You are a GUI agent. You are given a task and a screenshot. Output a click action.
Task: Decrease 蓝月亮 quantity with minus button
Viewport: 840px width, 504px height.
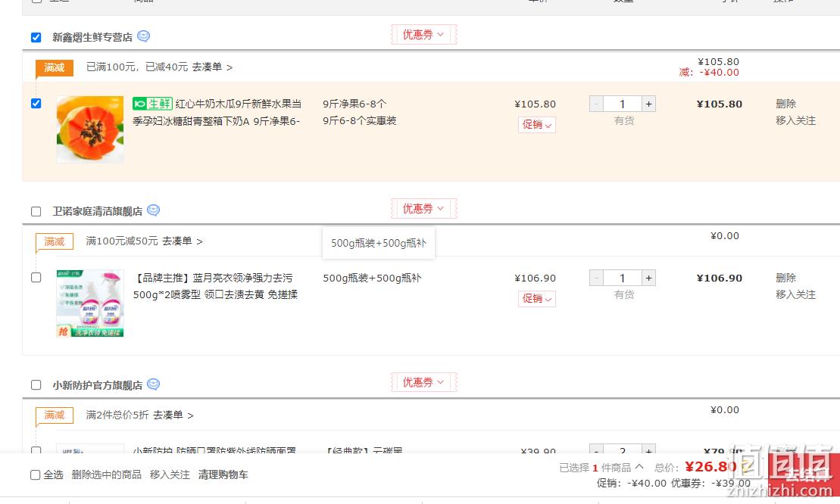596,278
